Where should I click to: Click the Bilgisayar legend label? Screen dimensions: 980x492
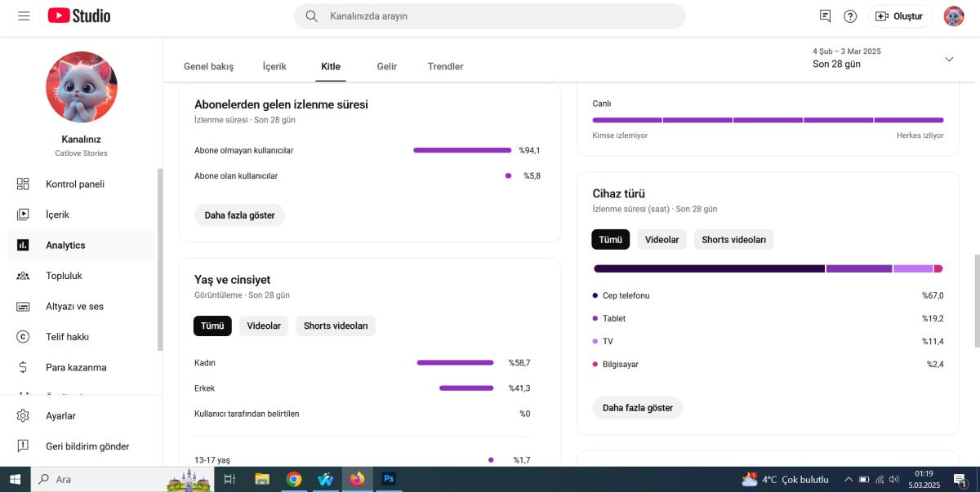coord(621,365)
